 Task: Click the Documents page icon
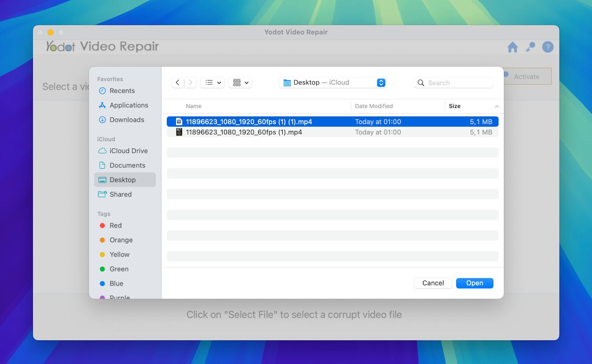click(102, 165)
